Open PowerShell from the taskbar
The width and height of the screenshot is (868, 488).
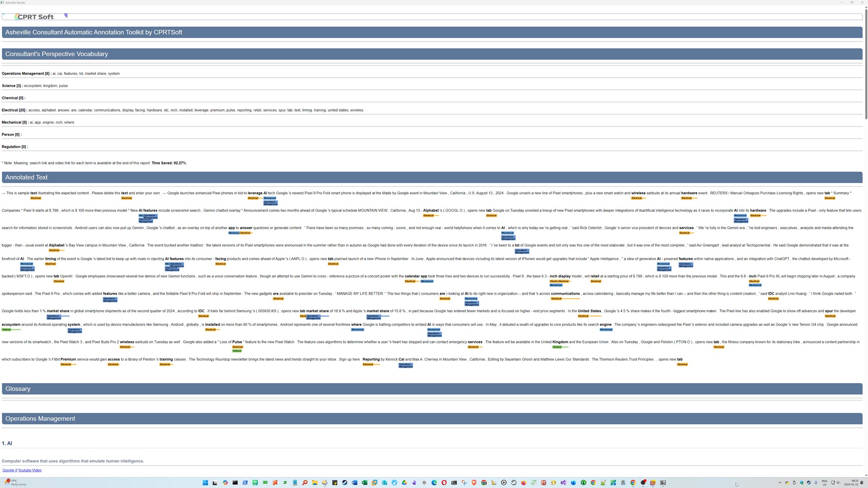(245, 483)
